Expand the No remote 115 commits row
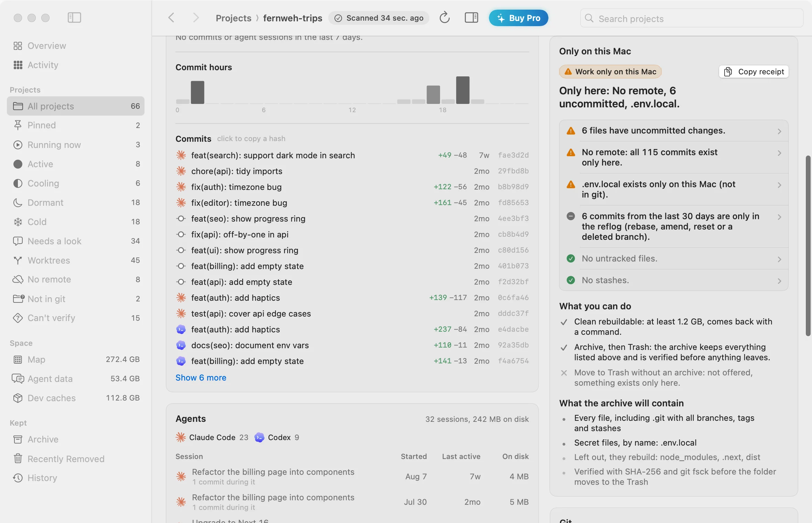Image resolution: width=812 pixels, height=523 pixels. coord(674,157)
